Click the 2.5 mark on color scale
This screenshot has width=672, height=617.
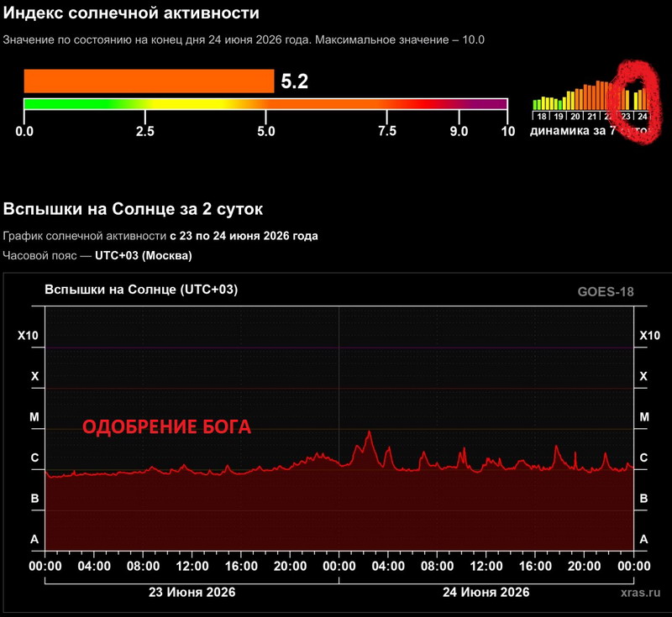point(144,131)
